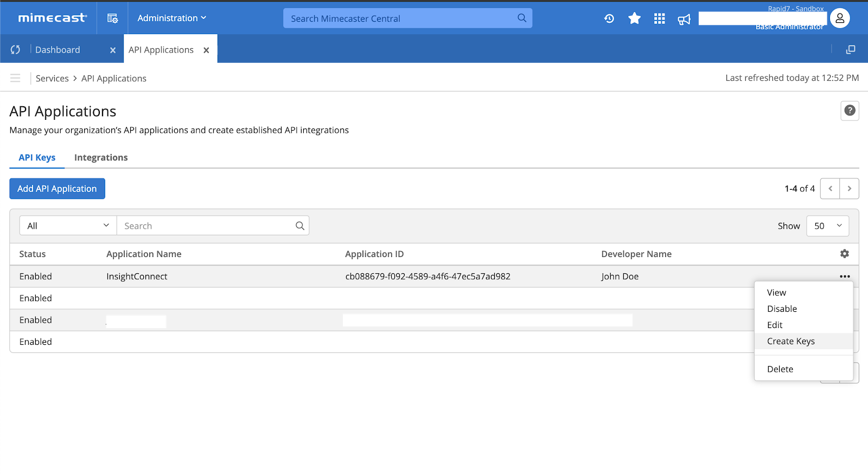Click the pop-out window icon

[851, 49]
